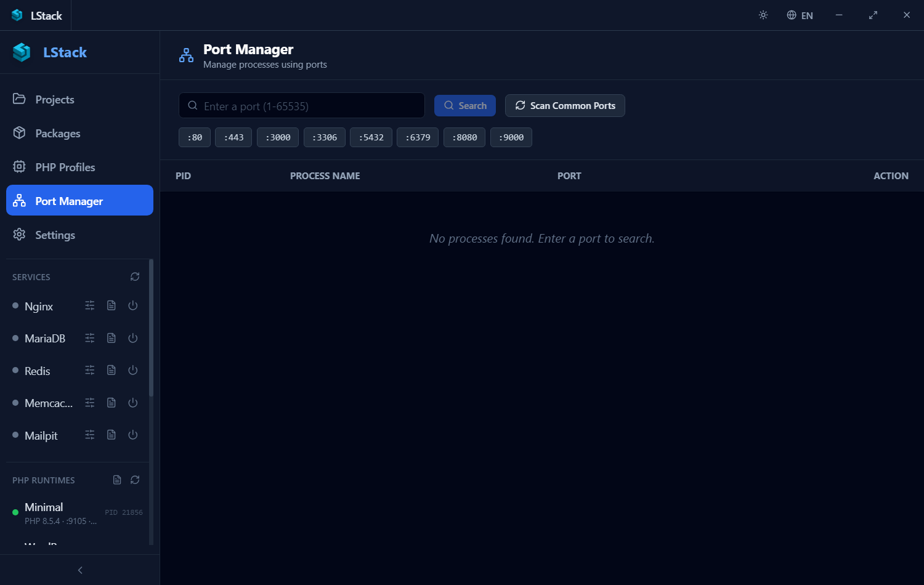Viewport: 924px width, 585px height.
Task: Choose the :3306 quick port
Action: click(x=325, y=137)
